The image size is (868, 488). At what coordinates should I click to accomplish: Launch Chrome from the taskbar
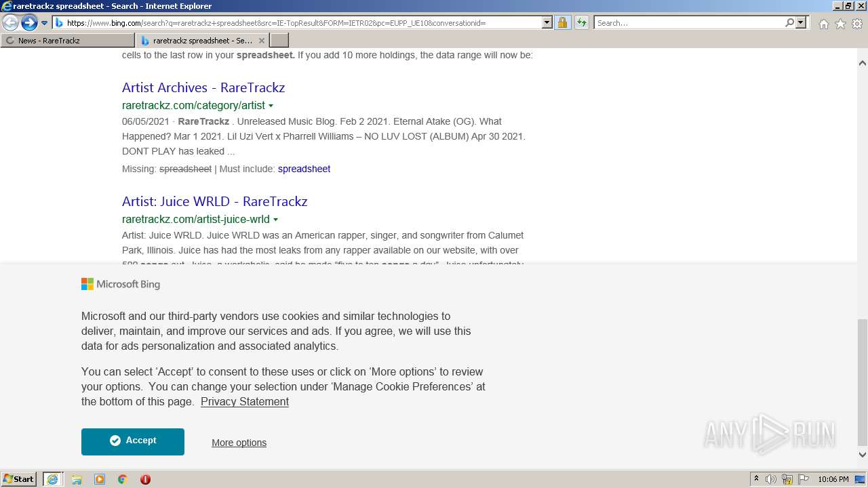(x=123, y=479)
